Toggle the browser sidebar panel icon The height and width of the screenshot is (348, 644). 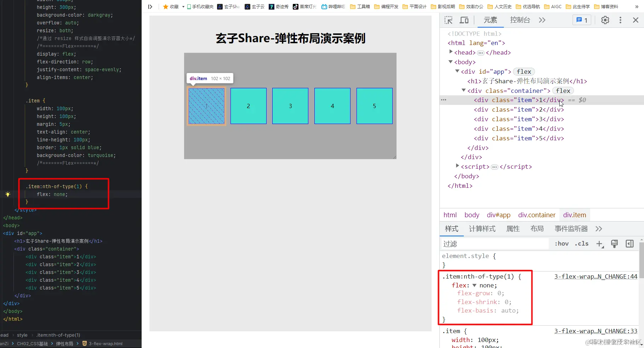[x=150, y=6]
